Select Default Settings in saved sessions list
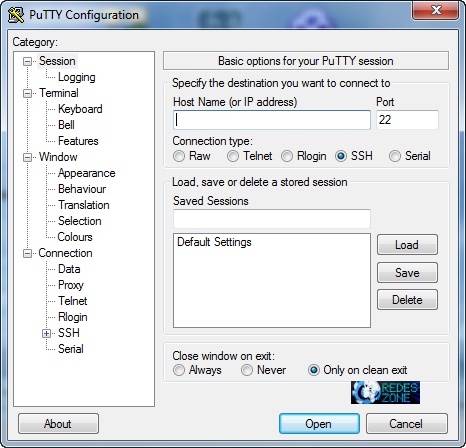 click(214, 242)
